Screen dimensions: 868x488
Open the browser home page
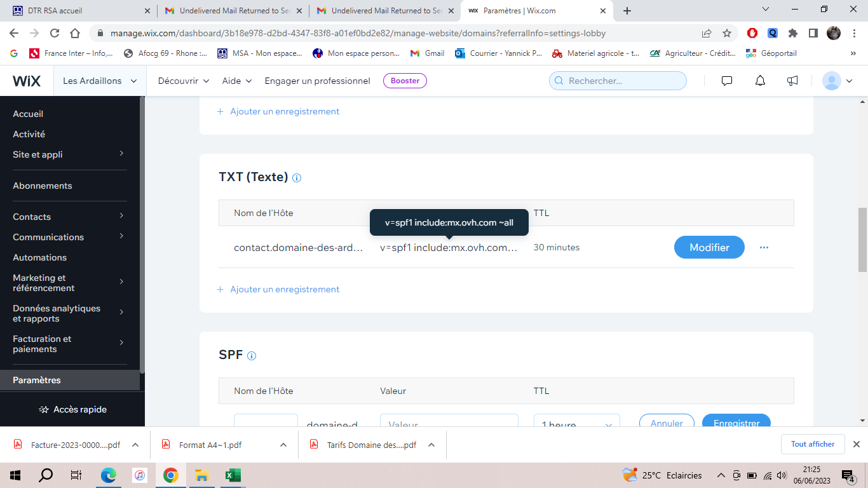point(75,33)
